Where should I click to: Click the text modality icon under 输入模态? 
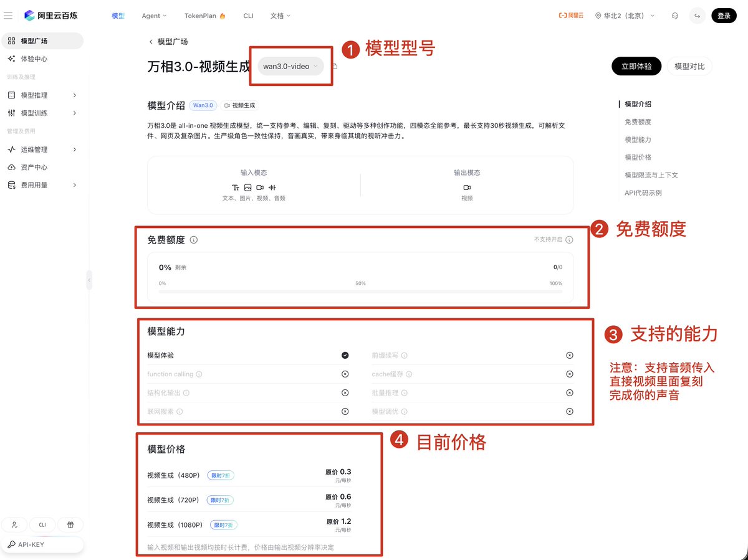pos(236,187)
